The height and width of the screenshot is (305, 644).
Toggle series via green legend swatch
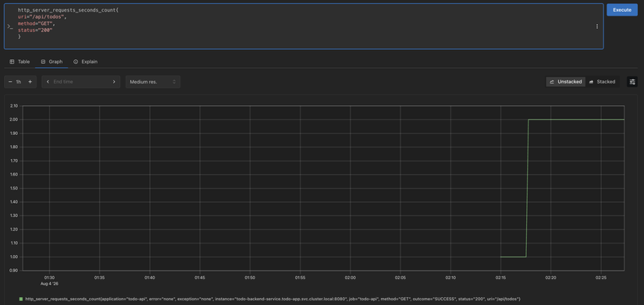21,299
